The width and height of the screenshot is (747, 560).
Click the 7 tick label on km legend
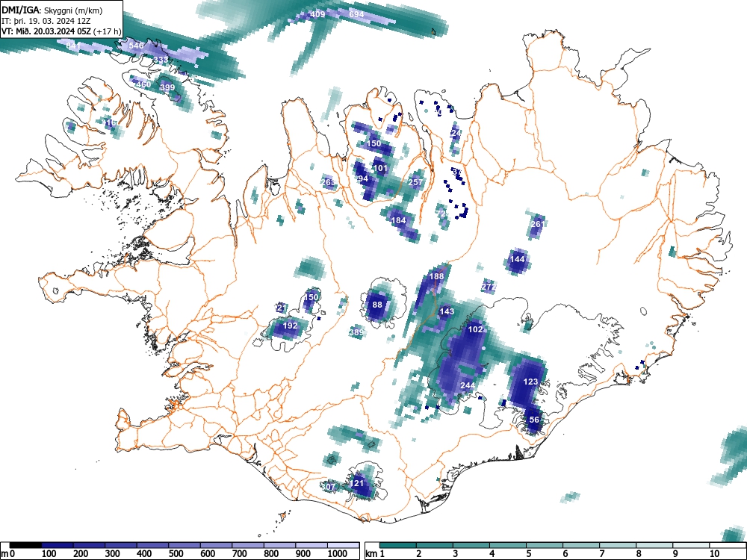[602, 554]
